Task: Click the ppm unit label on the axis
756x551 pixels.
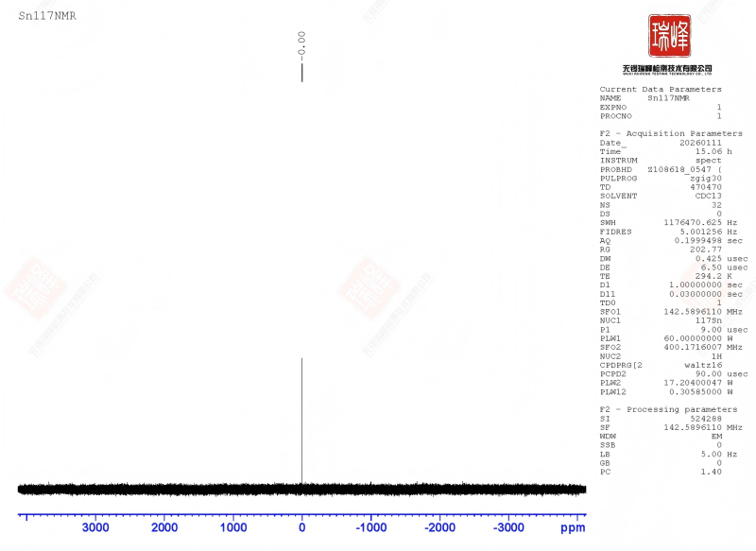Action: 573,527
